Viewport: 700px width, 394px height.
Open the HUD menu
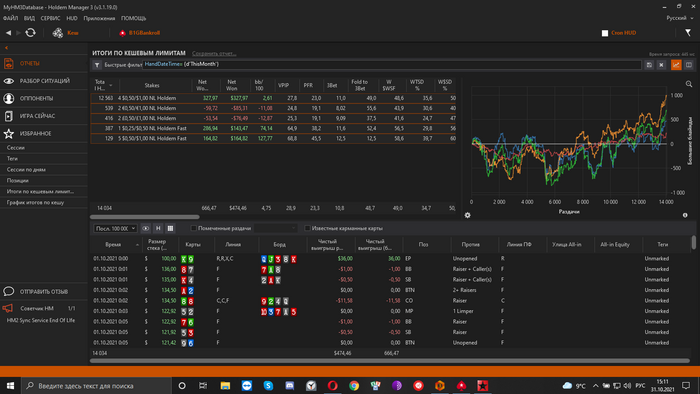[72, 18]
